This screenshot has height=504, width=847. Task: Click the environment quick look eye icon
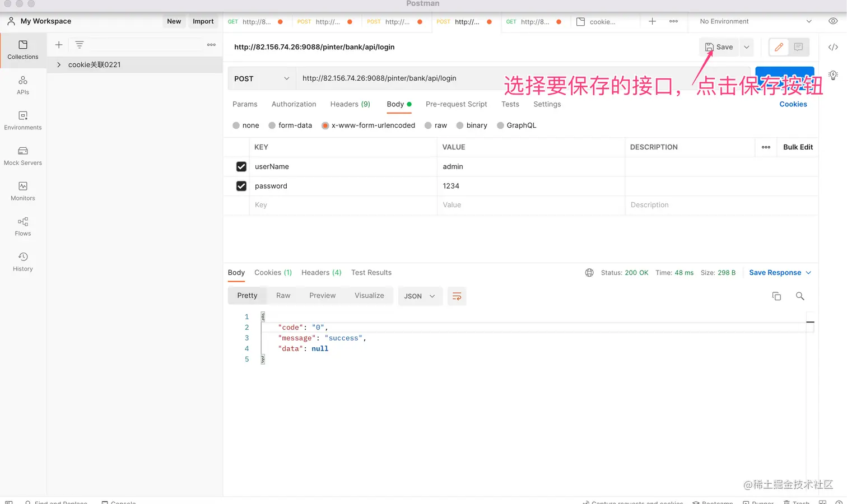(x=833, y=21)
